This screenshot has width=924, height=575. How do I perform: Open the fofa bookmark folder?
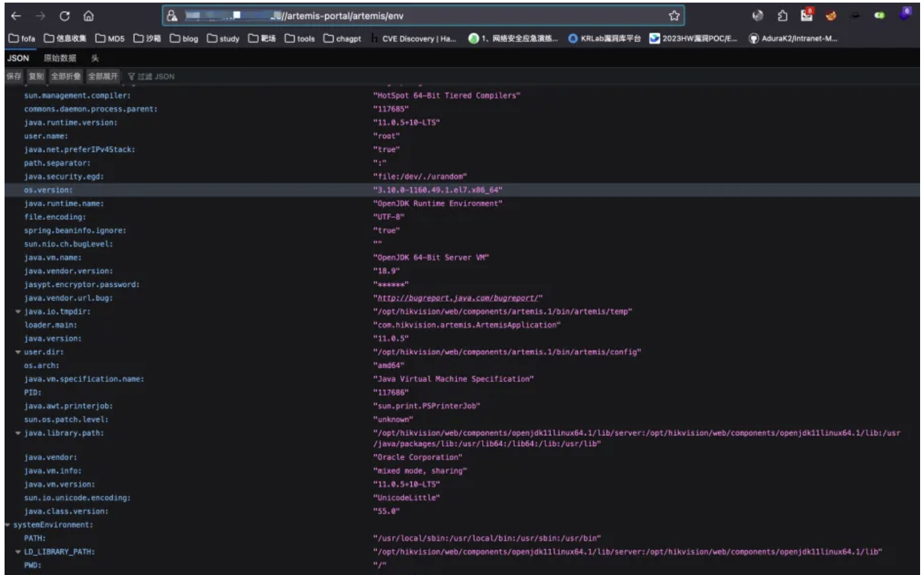point(22,38)
